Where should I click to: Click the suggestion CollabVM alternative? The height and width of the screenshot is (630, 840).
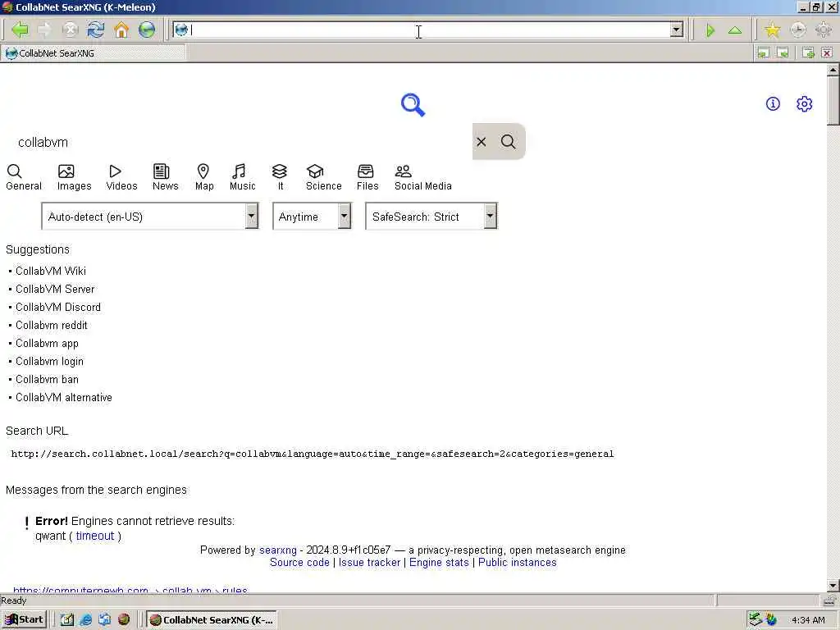[x=64, y=398]
